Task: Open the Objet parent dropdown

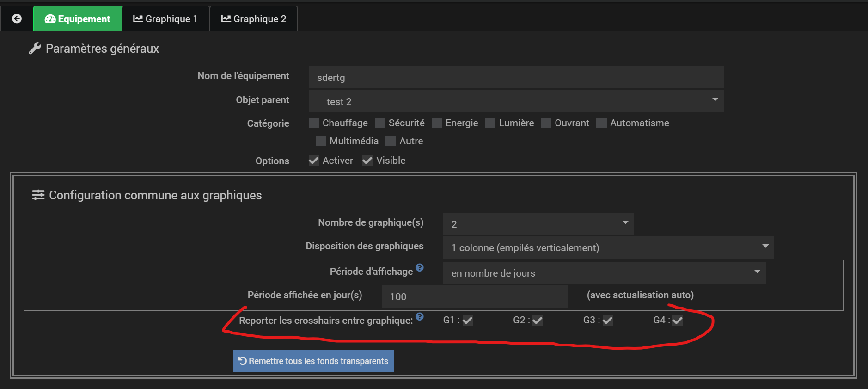Action: pyautogui.click(x=516, y=101)
